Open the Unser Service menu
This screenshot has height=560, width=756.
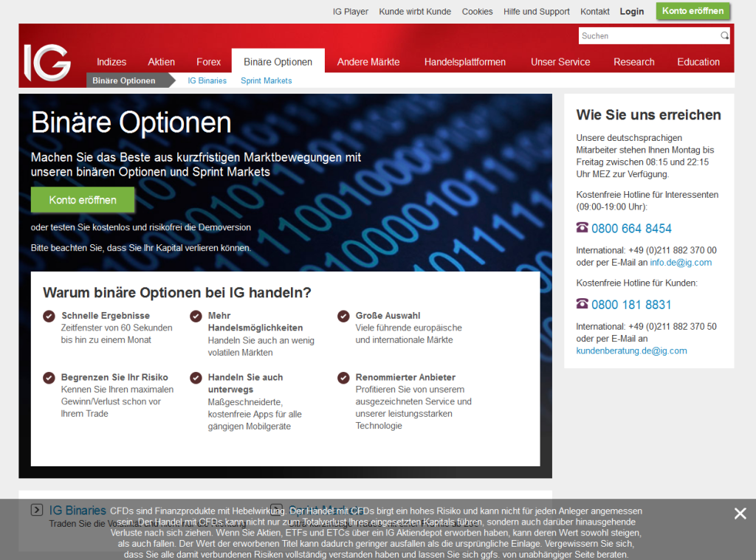click(560, 62)
